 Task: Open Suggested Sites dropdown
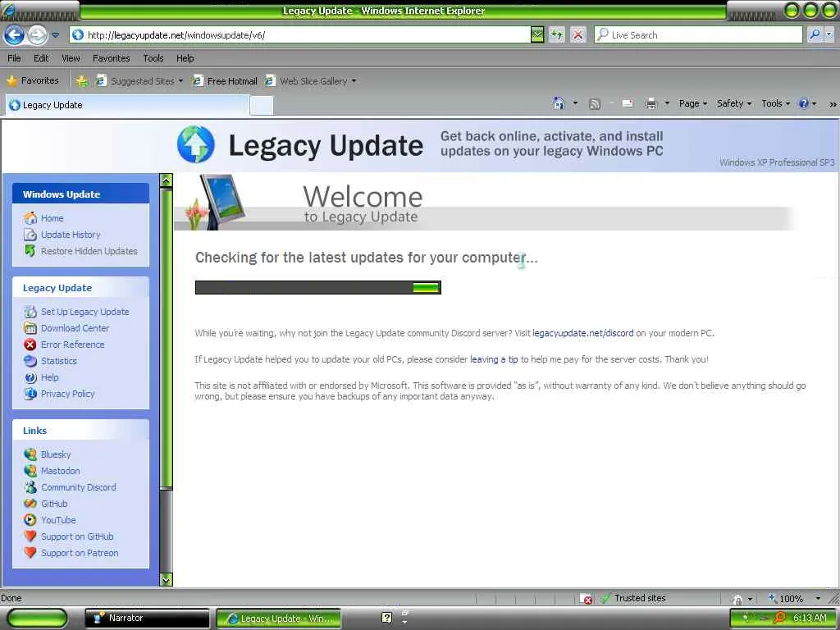139,81
